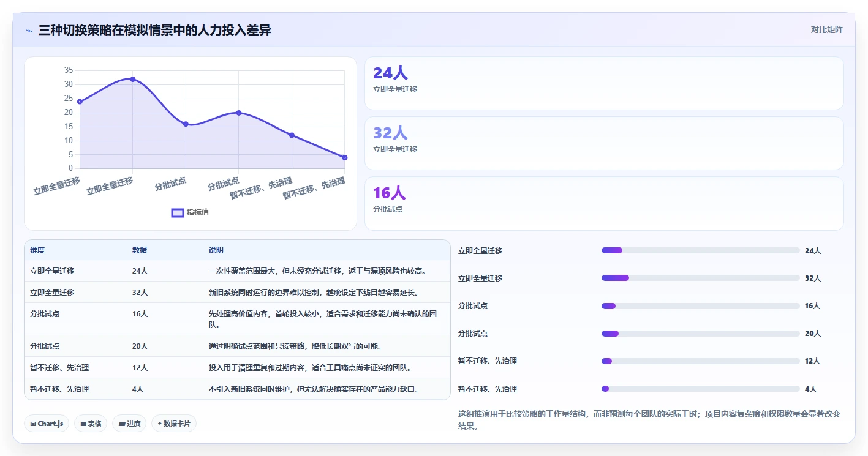Open the 24人 summary card

tap(604, 83)
